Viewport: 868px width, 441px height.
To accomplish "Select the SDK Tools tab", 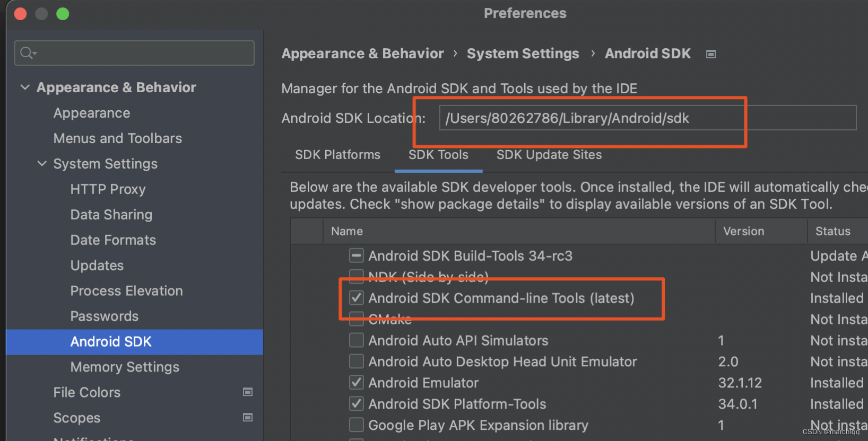I will (x=438, y=155).
